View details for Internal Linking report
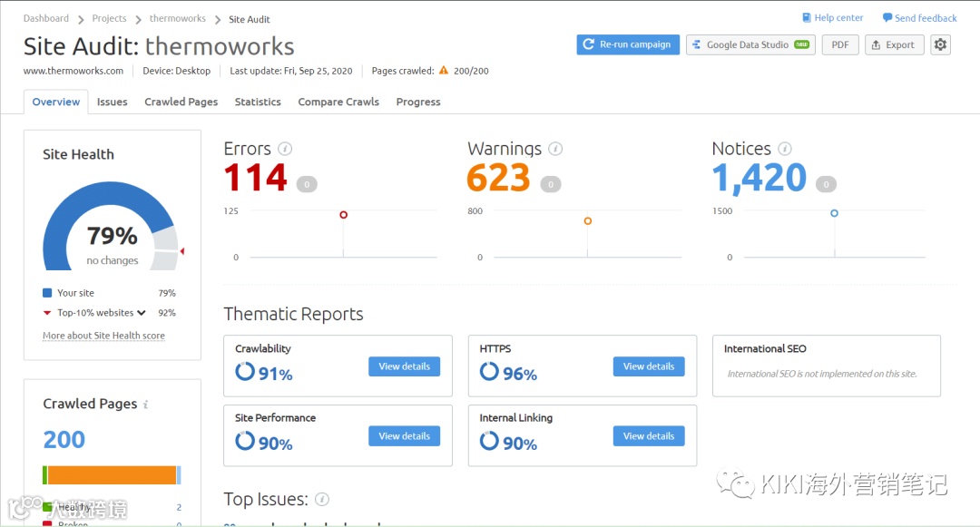The height and width of the screenshot is (527, 980). (649, 435)
